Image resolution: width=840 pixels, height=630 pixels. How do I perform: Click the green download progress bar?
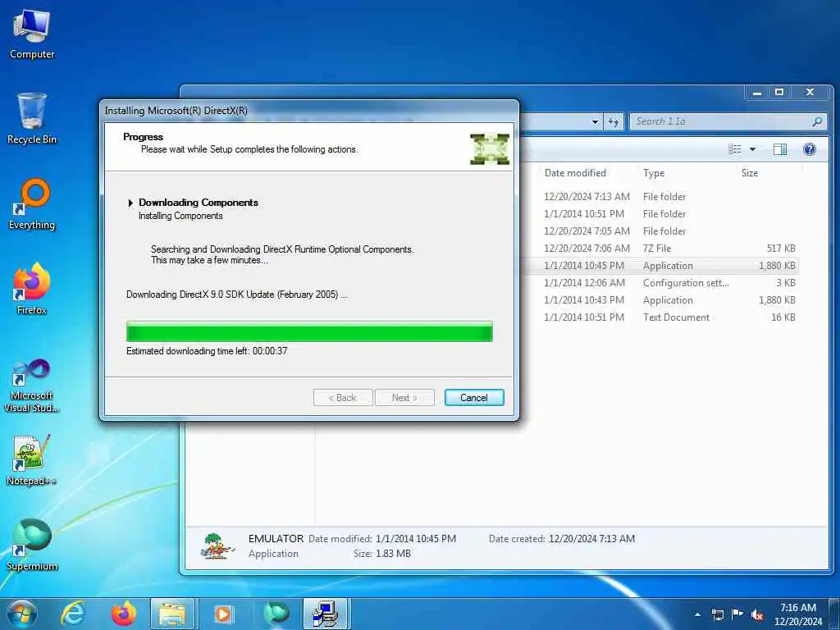pyautogui.click(x=309, y=331)
